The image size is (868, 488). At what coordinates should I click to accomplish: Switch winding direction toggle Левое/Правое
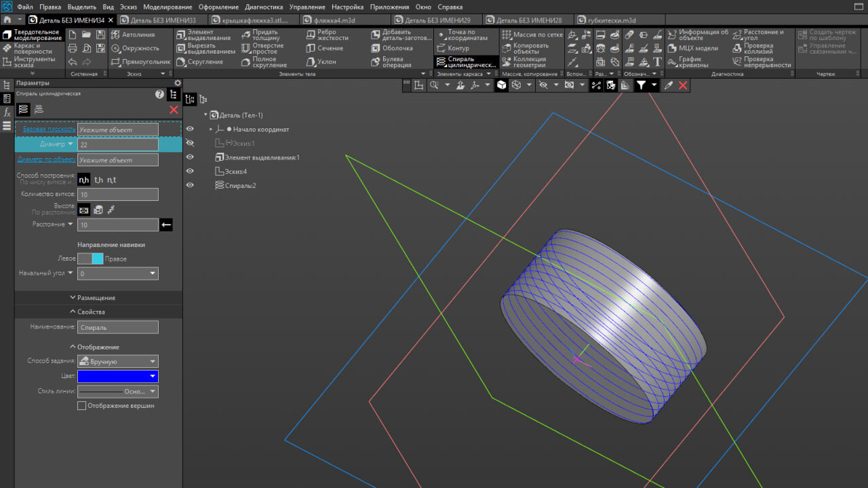[x=90, y=259]
